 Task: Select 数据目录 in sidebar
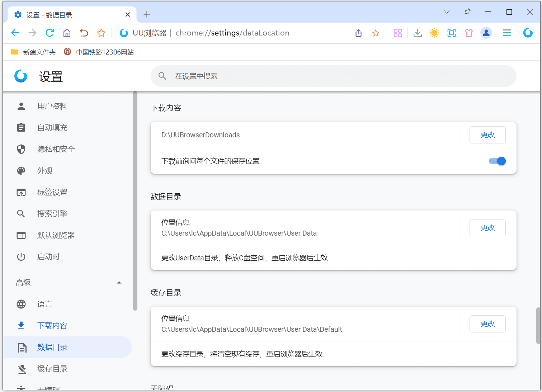coord(67,347)
